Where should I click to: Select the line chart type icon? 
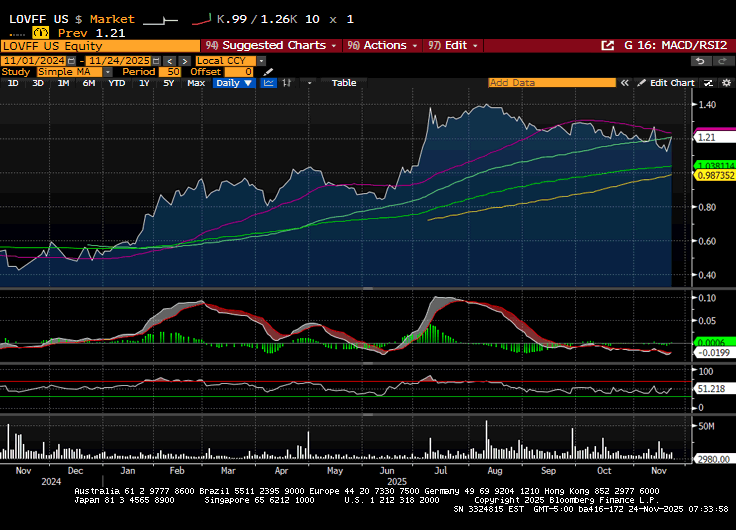[268, 83]
